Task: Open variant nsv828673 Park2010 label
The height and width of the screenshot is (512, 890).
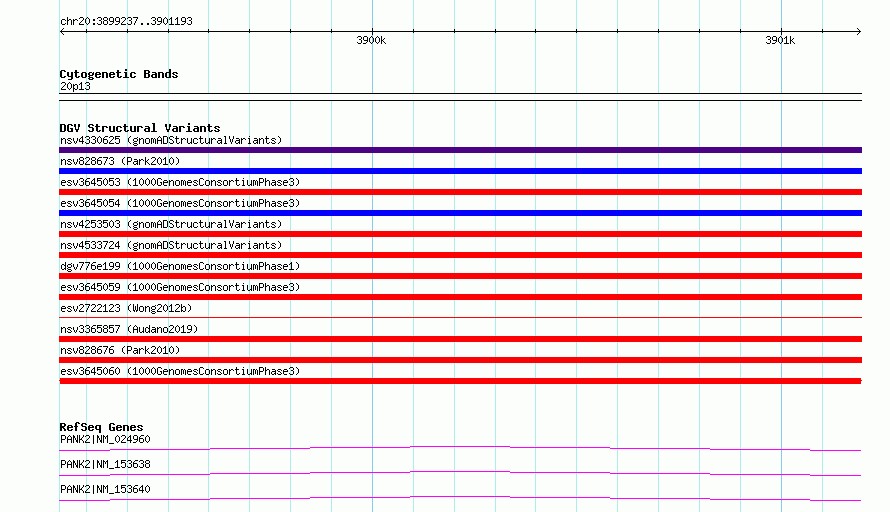Action: (120, 161)
